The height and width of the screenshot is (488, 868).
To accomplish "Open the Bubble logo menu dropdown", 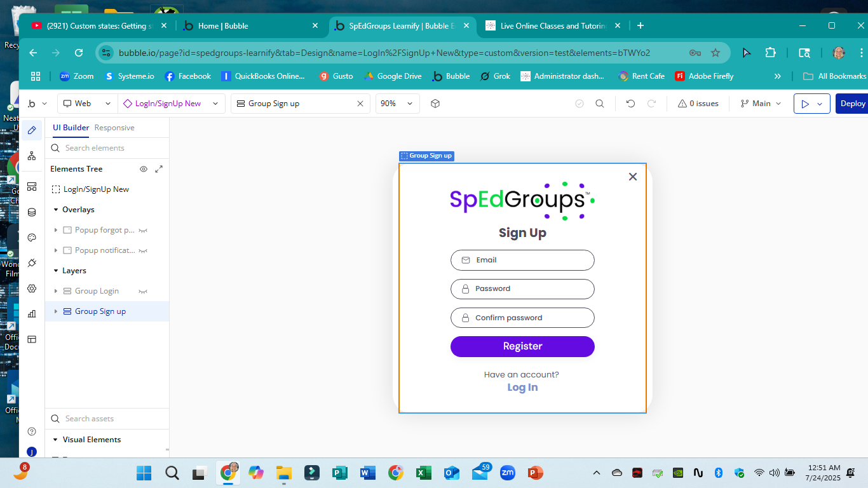I will click(37, 104).
